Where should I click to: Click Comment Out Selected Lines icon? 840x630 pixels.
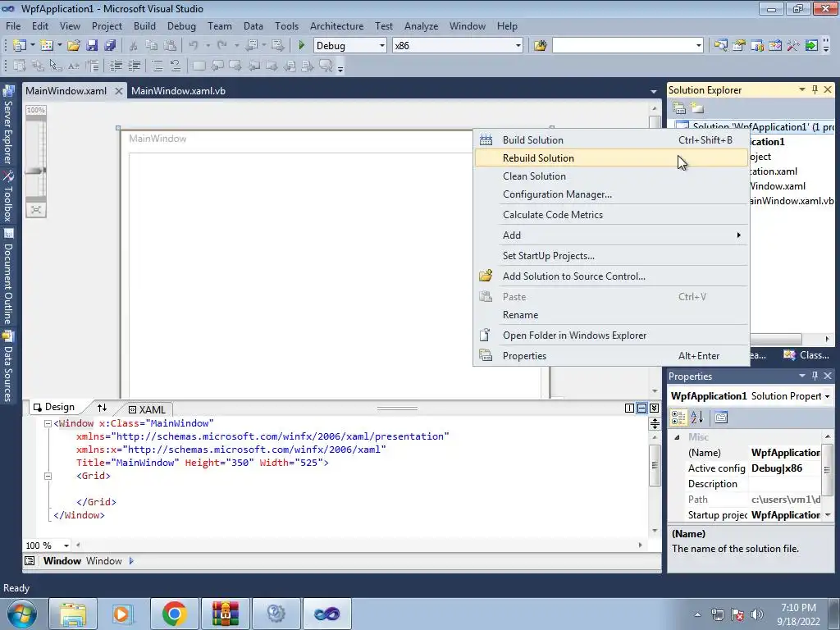coord(157,66)
